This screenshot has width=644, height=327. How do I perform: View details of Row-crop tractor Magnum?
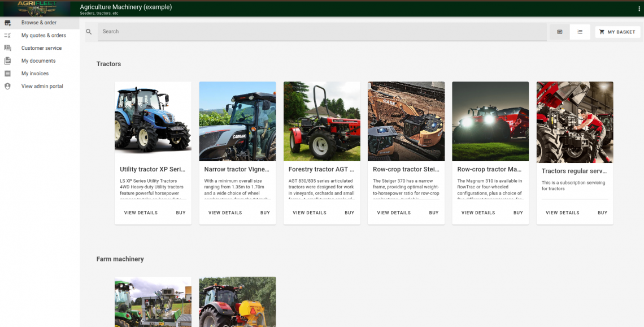[478, 213]
